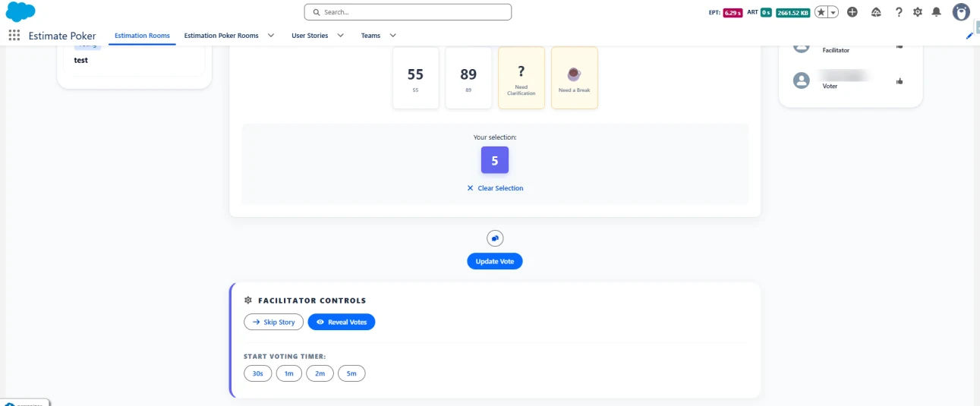Expand User Stories tab chevron
Viewport: 980px width, 406px height.
coord(340,36)
